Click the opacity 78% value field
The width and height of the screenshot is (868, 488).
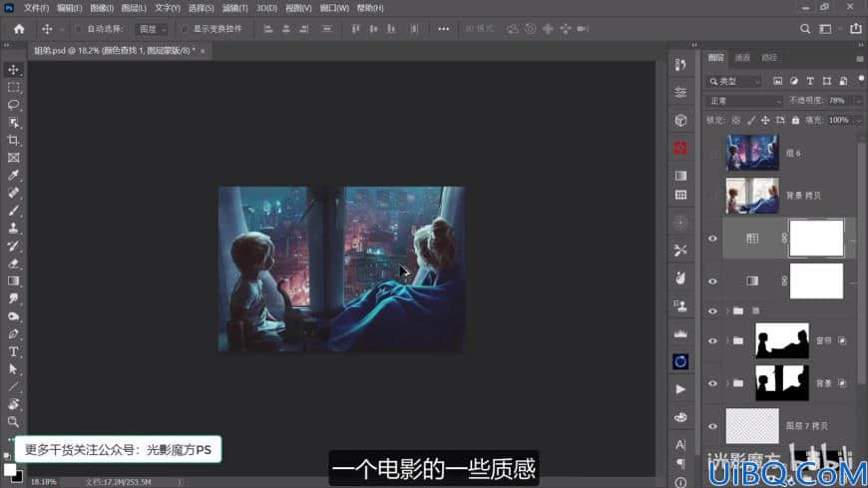click(x=837, y=101)
